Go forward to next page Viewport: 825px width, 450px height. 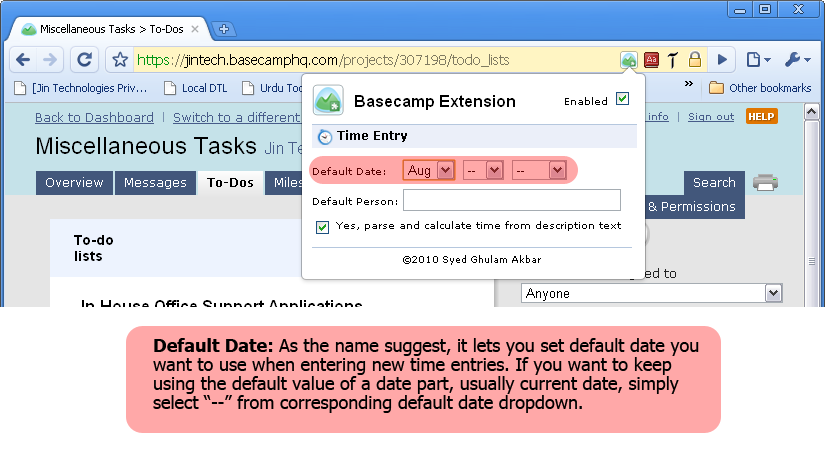pyautogui.click(x=50, y=59)
